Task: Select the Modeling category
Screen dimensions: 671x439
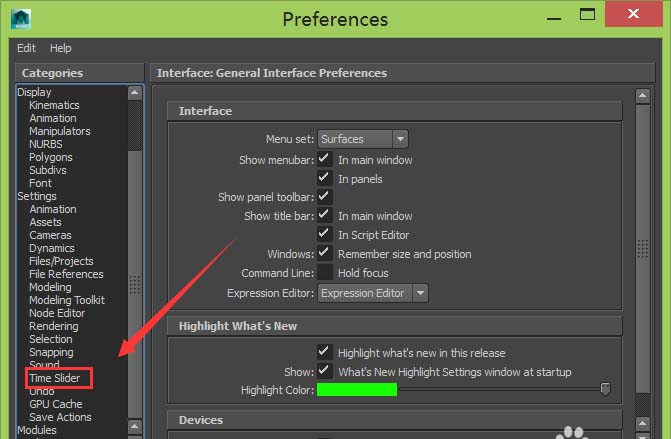Action: [x=50, y=287]
